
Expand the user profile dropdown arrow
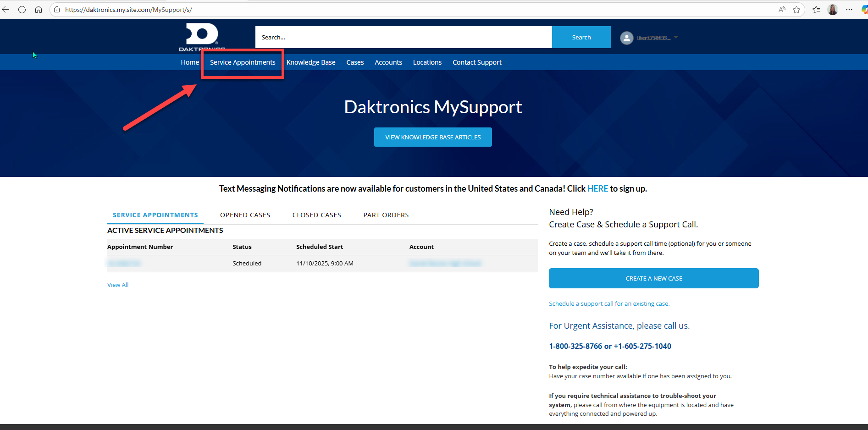tap(676, 38)
